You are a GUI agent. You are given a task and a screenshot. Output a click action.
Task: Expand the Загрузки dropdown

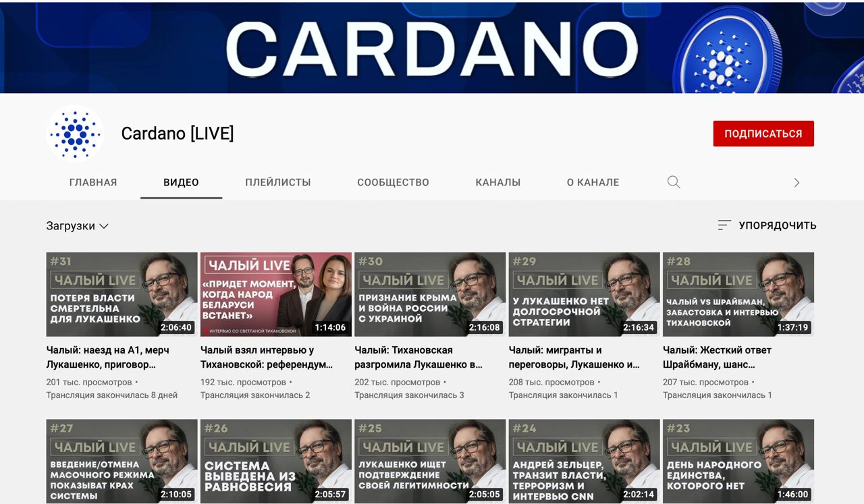coord(78,226)
